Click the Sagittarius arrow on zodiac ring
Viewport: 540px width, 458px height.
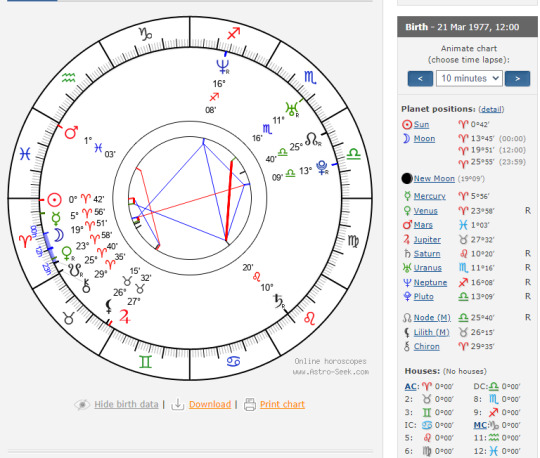coord(233,33)
